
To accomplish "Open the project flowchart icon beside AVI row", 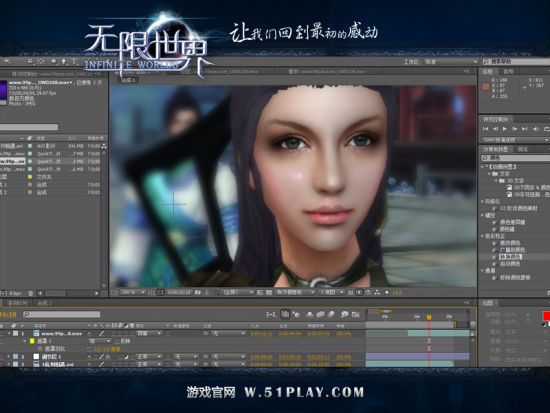I will (x=104, y=146).
